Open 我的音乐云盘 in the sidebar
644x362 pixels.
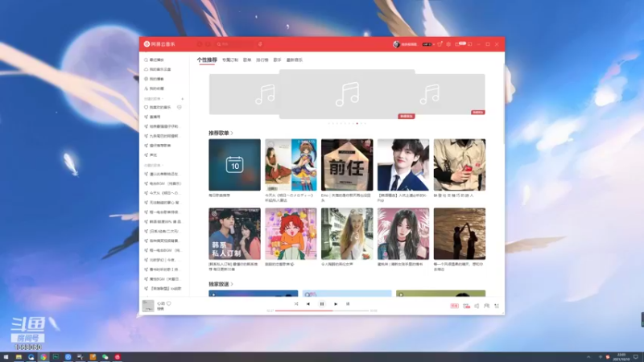pyautogui.click(x=158, y=69)
